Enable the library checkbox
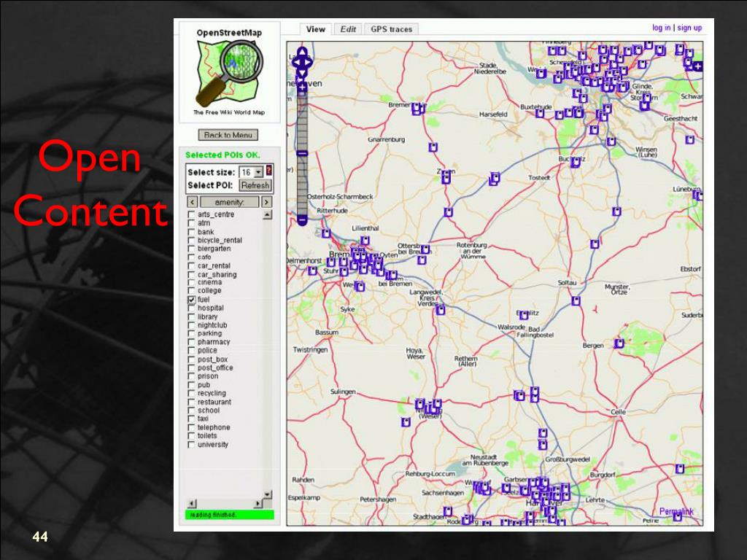The height and width of the screenshot is (560, 747). click(192, 316)
